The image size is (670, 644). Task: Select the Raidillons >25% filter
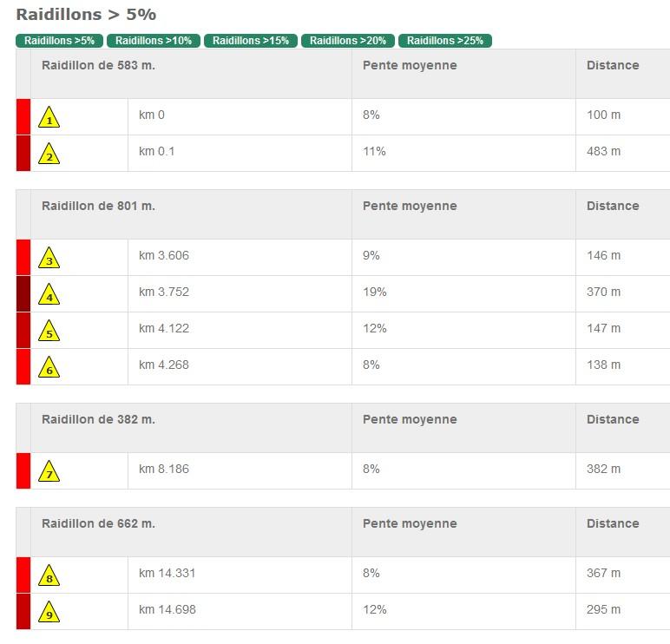coord(445,41)
